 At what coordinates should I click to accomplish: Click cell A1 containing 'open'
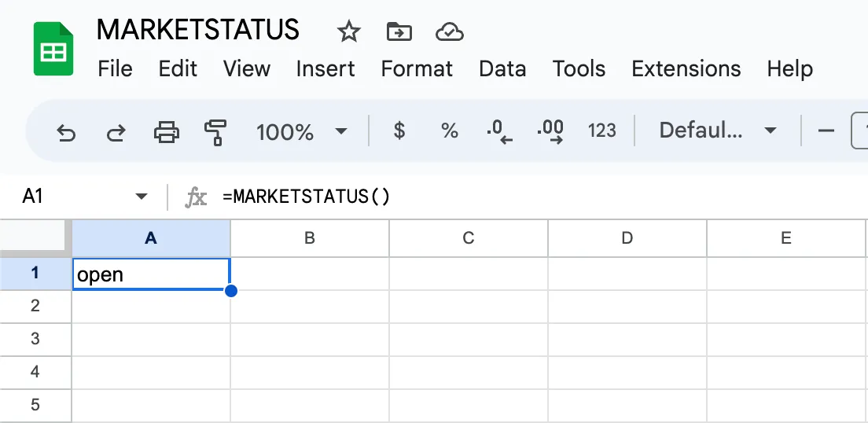pos(151,274)
